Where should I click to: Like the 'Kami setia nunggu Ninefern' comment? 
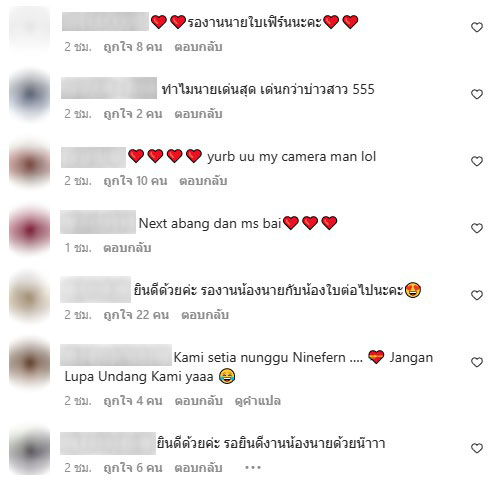click(477, 362)
